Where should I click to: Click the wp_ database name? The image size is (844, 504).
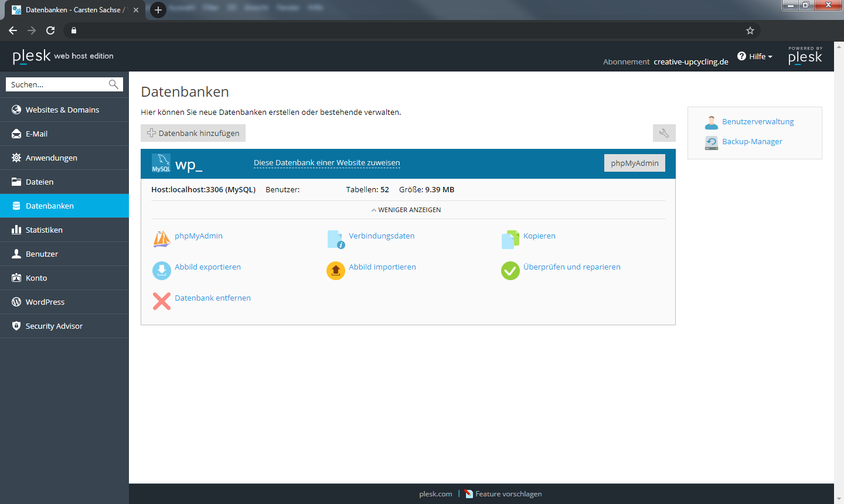pos(189,164)
